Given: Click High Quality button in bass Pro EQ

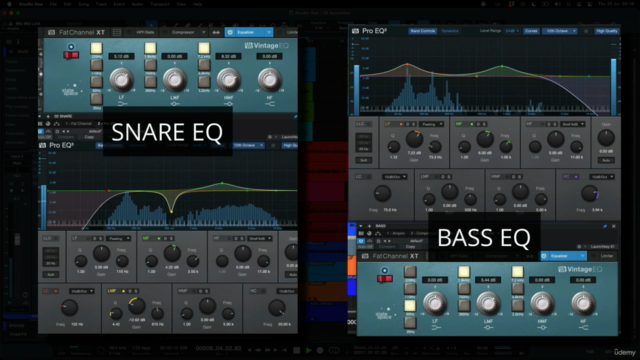Looking at the screenshot, I should coord(607,31).
